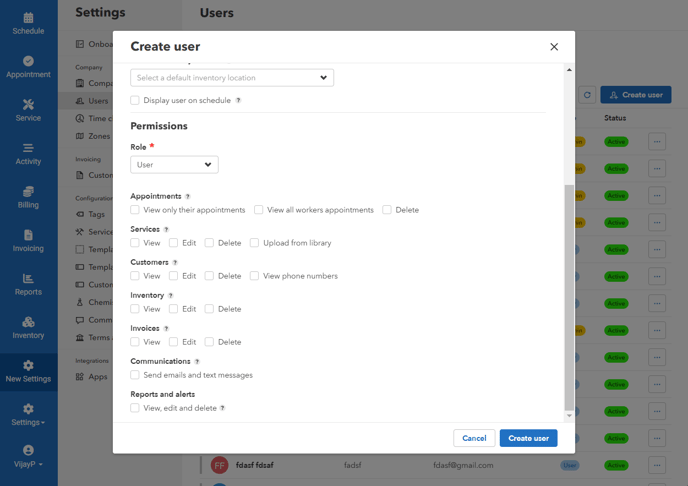The width and height of the screenshot is (688, 486).
Task: Go to Appointment in the sidebar
Action: (x=28, y=67)
